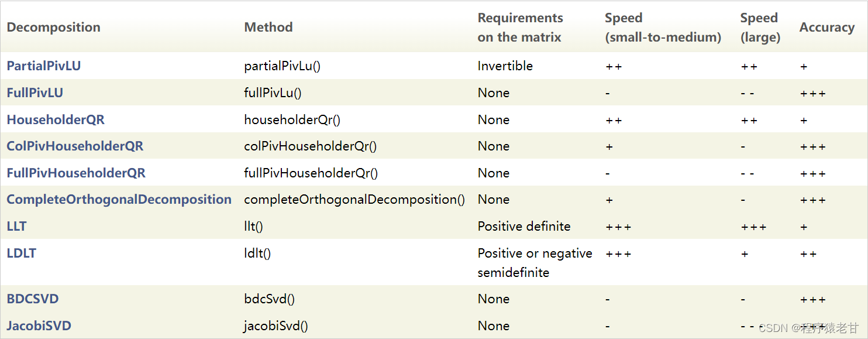Open the HouseholderQR class link
Image resolution: width=868 pixels, height=339 pixels.
click(56, 119)
